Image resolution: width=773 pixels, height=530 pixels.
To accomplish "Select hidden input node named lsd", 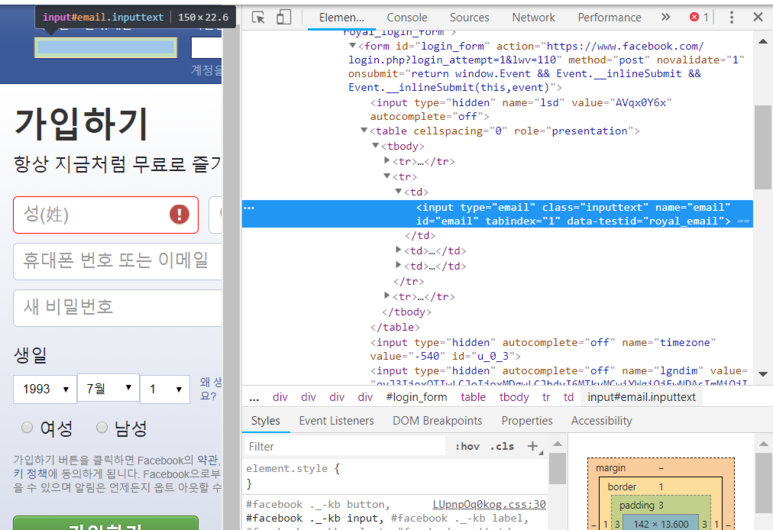I will 521,109.
